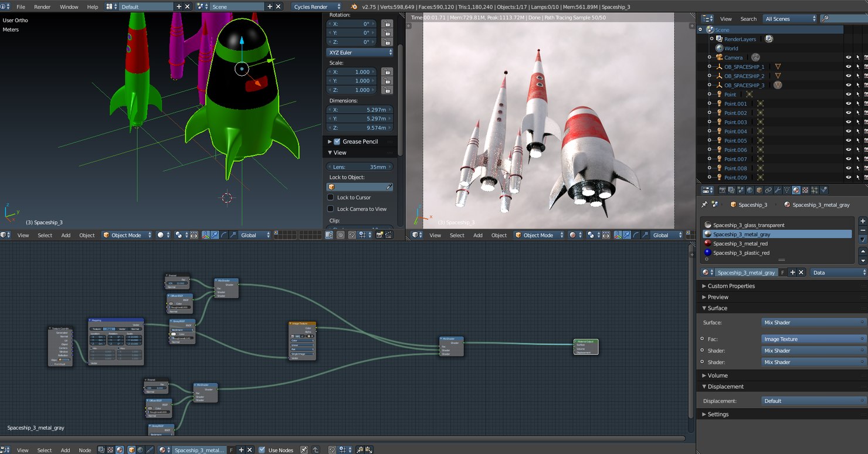Select the Object shading source cube icon in node editor
This screenshot has height=454, width=868.
(x=131, y=450)
